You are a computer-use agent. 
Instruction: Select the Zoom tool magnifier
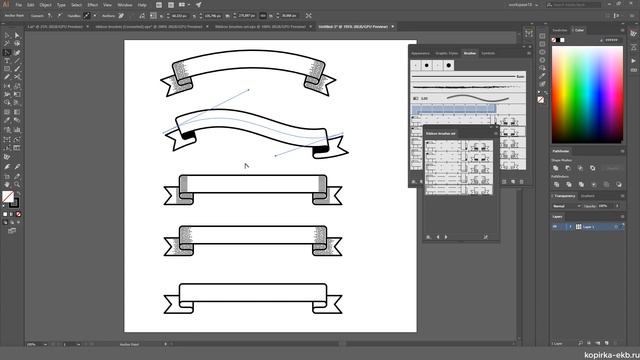(17, 184)
